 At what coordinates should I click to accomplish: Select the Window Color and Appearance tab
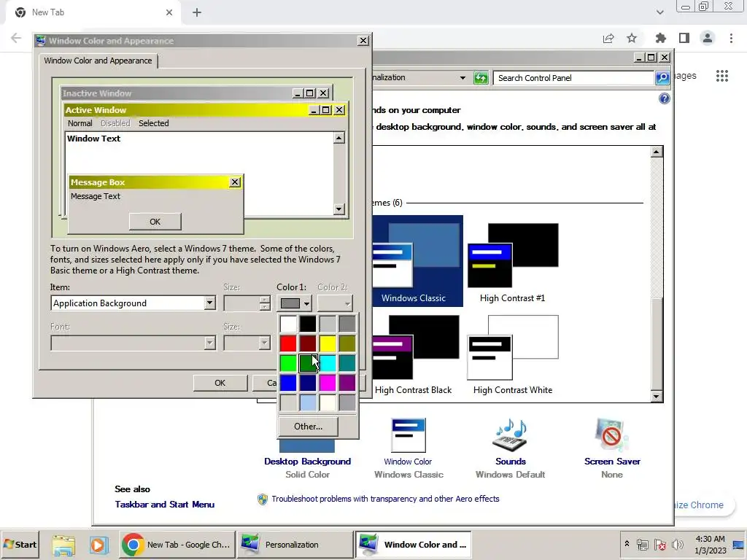pyautogui.click(x=98, y=61)
